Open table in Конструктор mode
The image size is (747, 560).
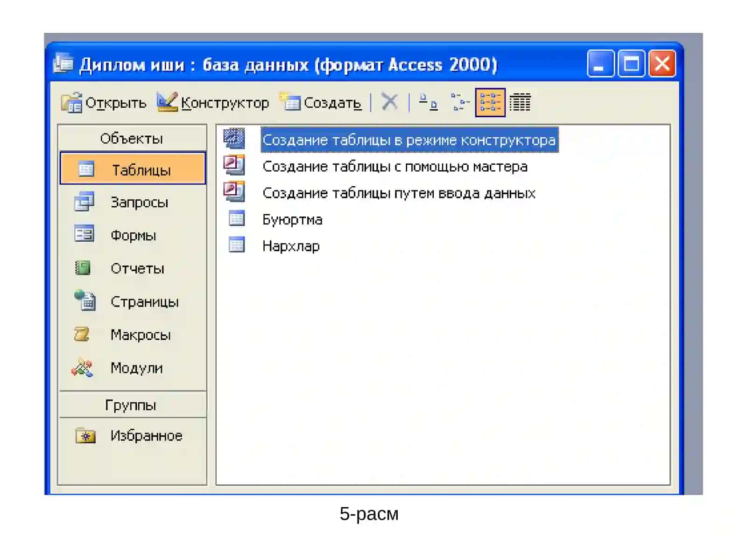pyautogui.click(x=213, y=103)
